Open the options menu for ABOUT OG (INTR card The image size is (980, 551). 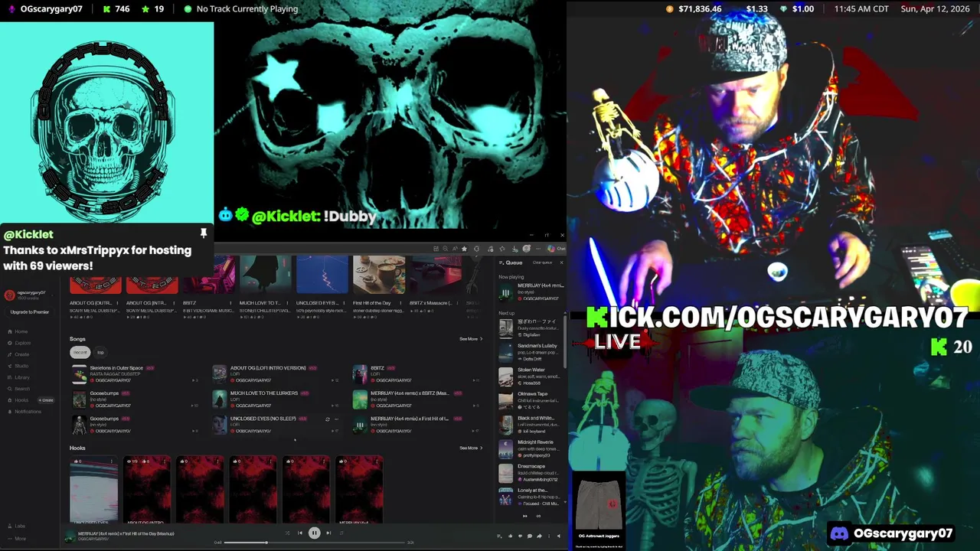[x=175, y=303]
